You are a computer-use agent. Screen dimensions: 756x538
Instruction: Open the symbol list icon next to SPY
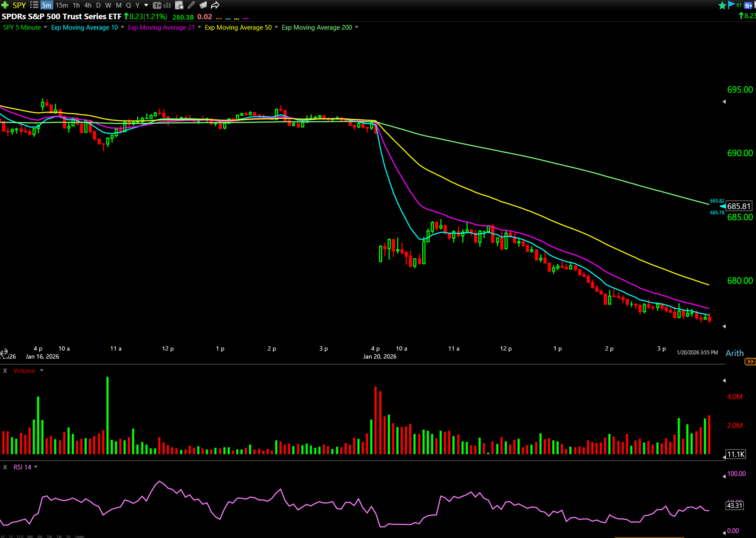point(34,5)
